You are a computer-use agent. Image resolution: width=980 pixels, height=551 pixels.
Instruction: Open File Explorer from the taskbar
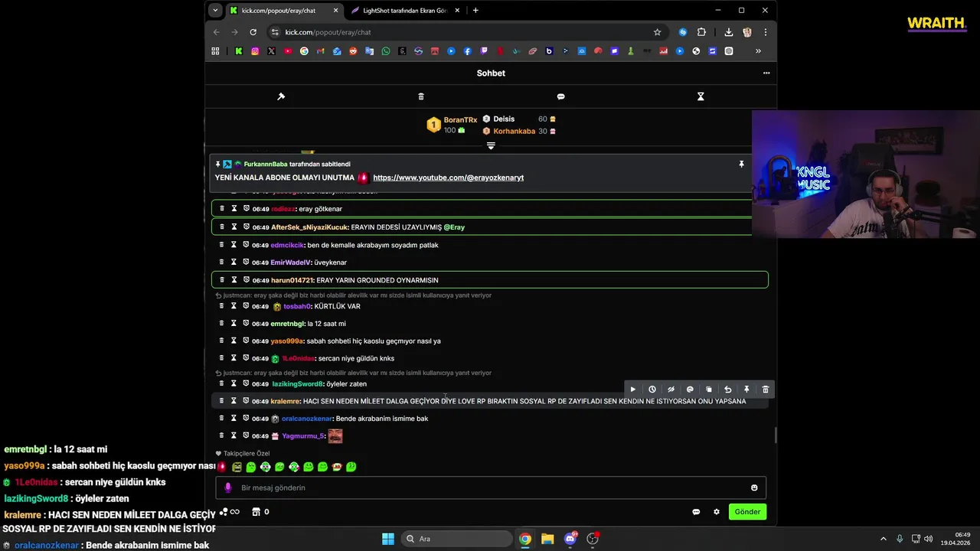point(547,539)
